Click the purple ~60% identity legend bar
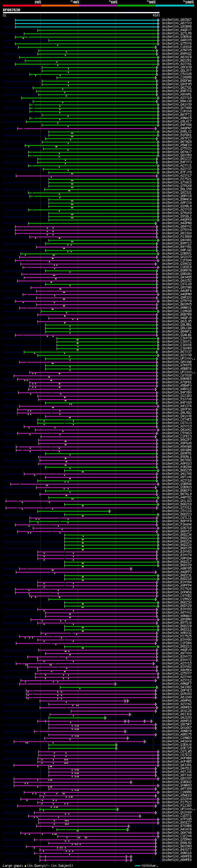 click(98, 6)
